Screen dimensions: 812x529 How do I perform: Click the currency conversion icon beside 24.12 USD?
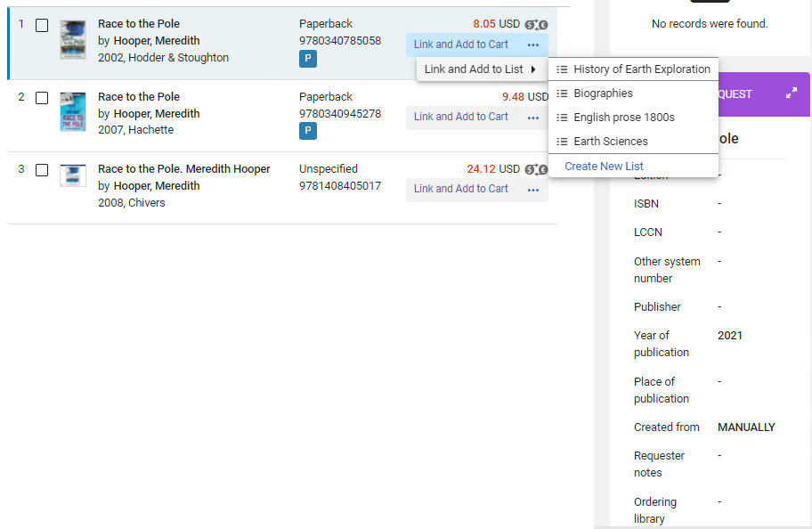[x=536, y=169]
